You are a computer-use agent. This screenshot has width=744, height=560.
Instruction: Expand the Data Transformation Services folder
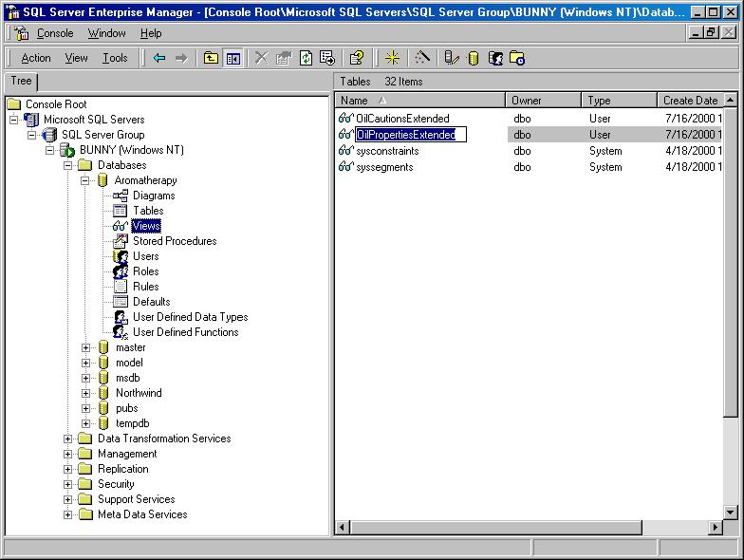[68, 439]
